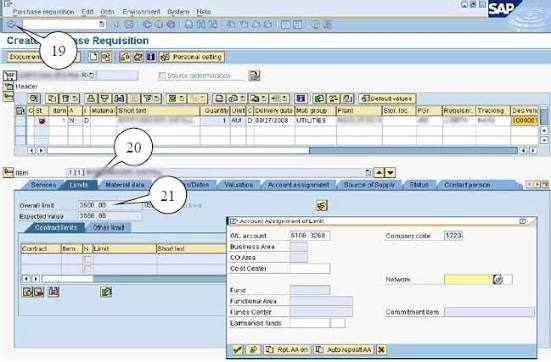Image resolution: width=551 pixels, height=362 pixels.
Task: Switch to the Account assignment tab
Action: (298, 185)
